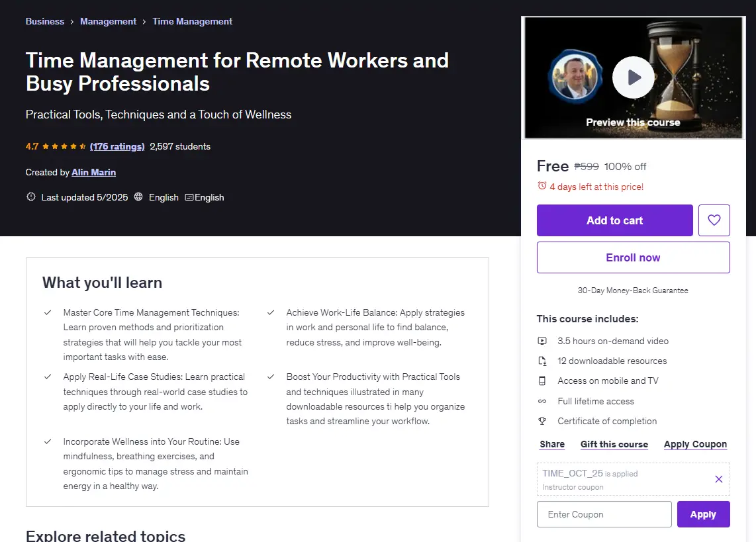756x542 pixels.
Task: Open the Management breadcrumb
Action: (x=108, y=21)
